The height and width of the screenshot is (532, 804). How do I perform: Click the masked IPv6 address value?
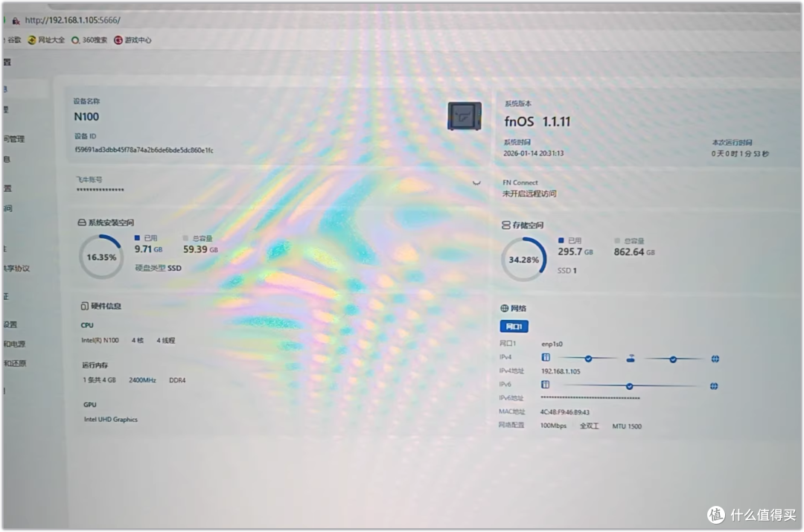pos(590,398)
